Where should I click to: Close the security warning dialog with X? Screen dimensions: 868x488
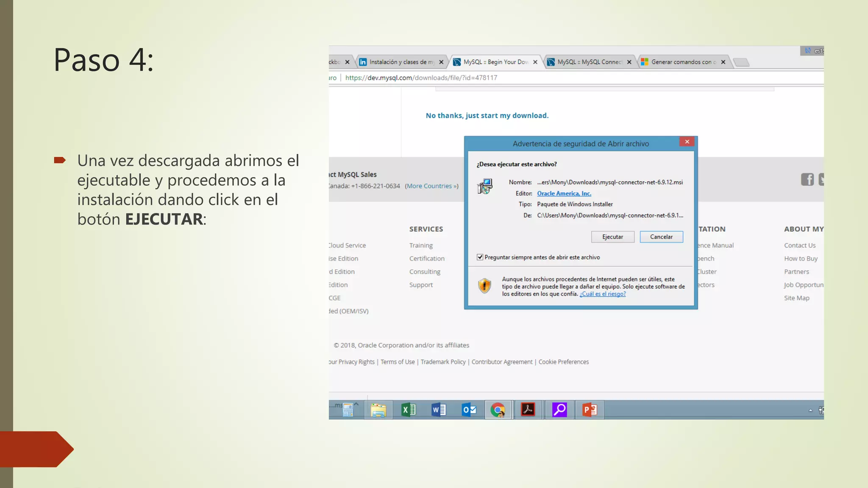pyautogui.click(x=687, y=141)
